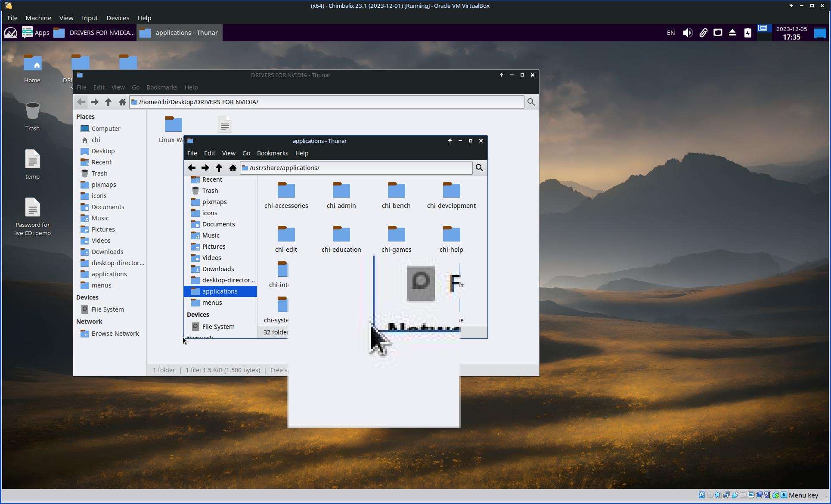This screenshot has height=504, width=831.
Task: Click home icon in applications Thunar toolbar
Action: click(233, 168)
